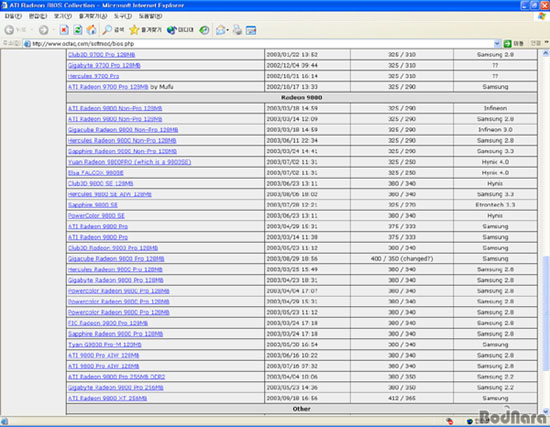Click the Edit page toolbar icon

click(x=251, y=30)
